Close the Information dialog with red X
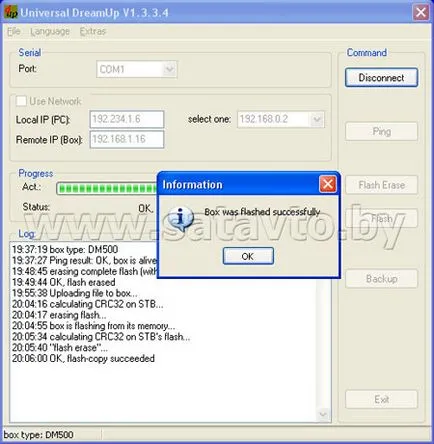434x444 pixels. click(328, 184)
